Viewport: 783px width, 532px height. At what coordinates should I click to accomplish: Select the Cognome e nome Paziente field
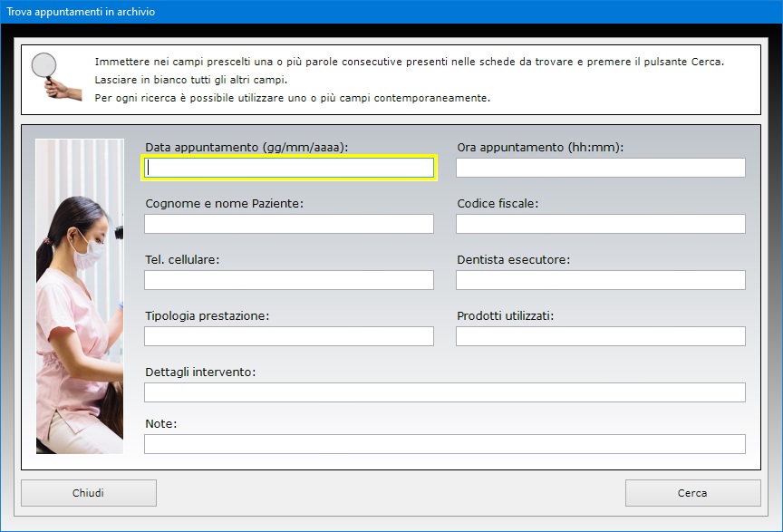tap(289, 224)
